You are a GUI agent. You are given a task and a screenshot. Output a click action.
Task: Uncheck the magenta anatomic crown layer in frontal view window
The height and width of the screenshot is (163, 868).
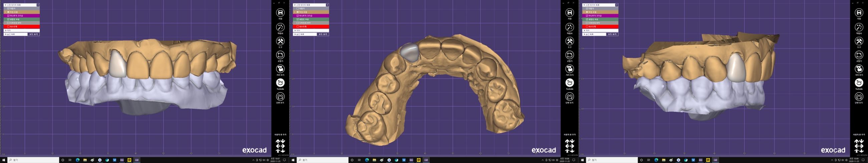(x=8, y=15)
